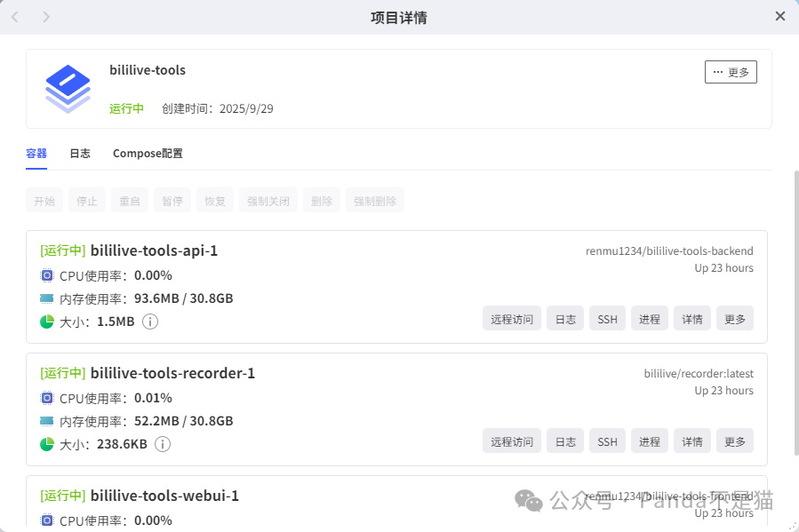Screen dimensions: 799x532
Task: Open the Compose配置 tab
Action: 148,153
